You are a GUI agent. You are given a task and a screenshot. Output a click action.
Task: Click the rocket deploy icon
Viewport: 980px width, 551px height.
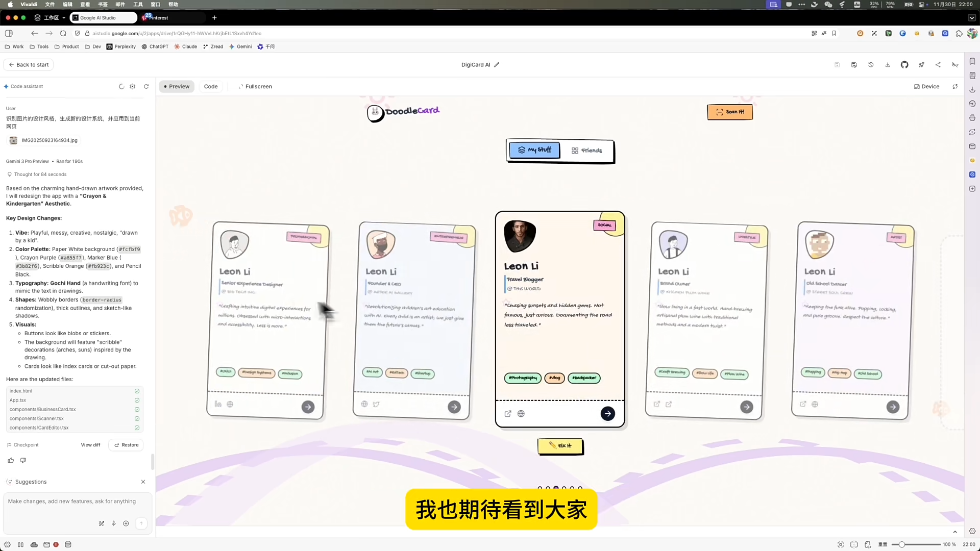coord(921,65)
